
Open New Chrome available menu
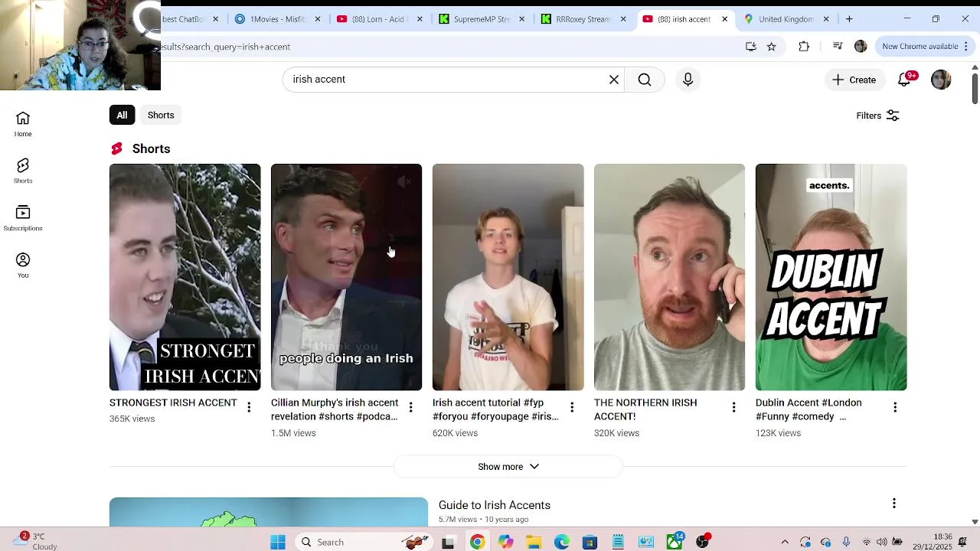925,47
